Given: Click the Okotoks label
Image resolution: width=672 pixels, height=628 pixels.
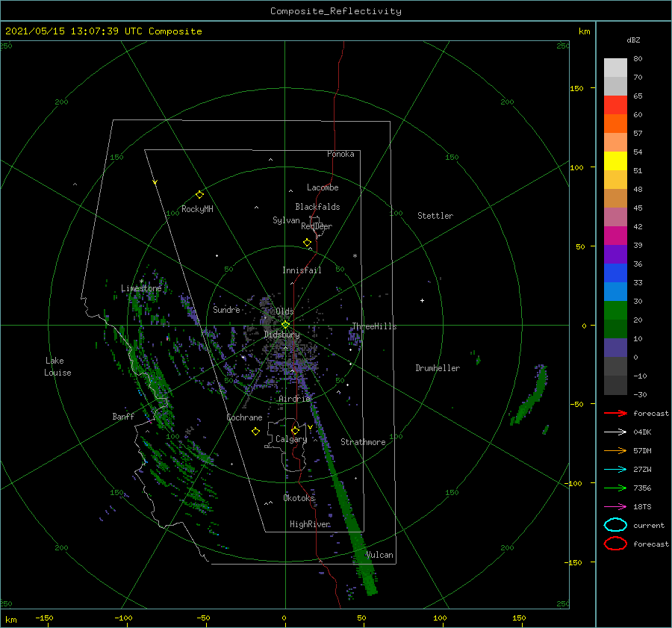Looking at the screenshot, I should [299, 498].
